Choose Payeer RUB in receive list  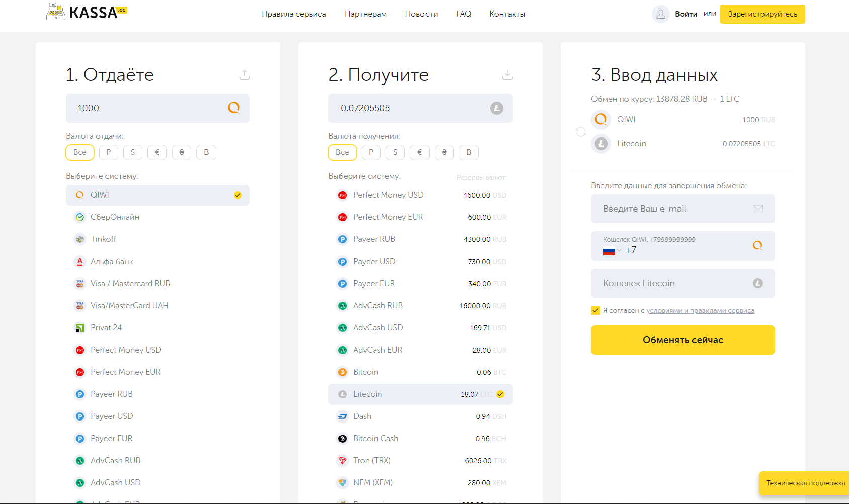[x=420, y=239]
